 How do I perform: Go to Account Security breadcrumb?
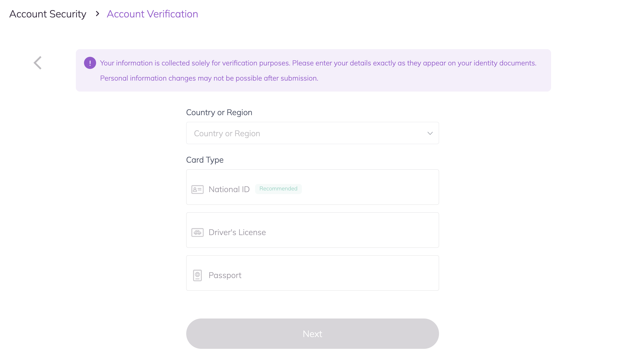coord(48,14)
